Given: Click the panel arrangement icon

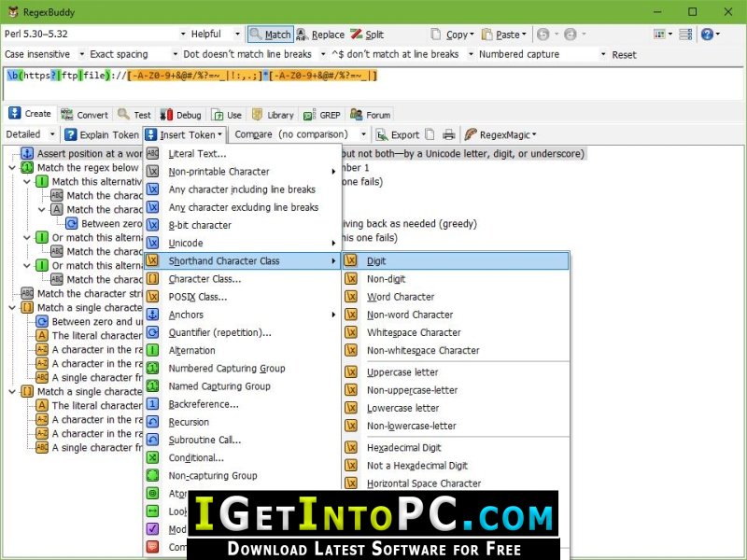Looking at the screenshot, I should click(x=685, y=35).
